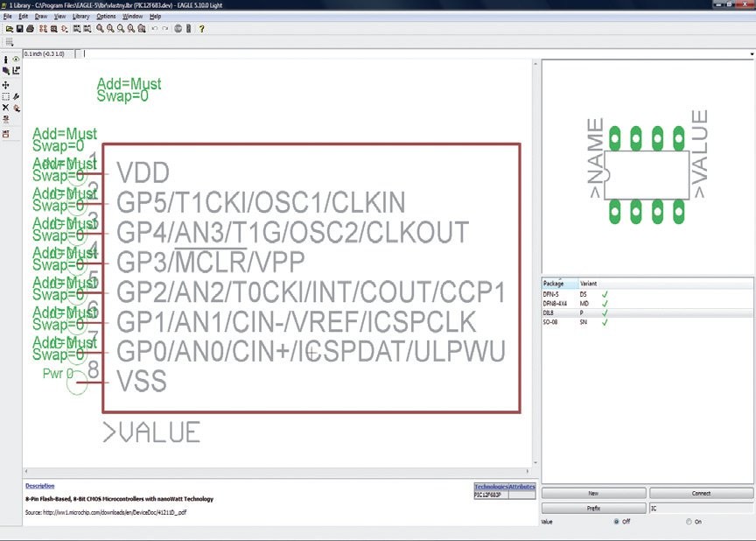Click the Zoom out magnifier icon
Screen dimensions: 756x541
pyautogui.click(x=121, y=29)
